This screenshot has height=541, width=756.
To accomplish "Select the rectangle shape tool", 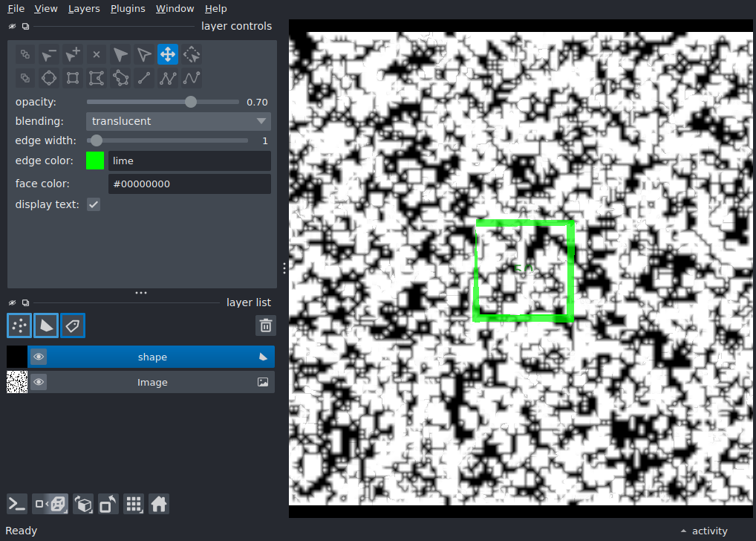I will tap(73, 78).
